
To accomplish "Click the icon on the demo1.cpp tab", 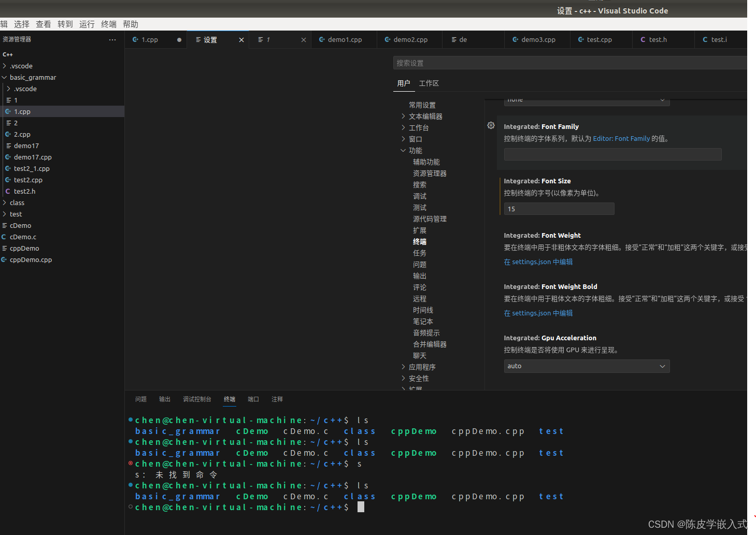I will [322, 39].
